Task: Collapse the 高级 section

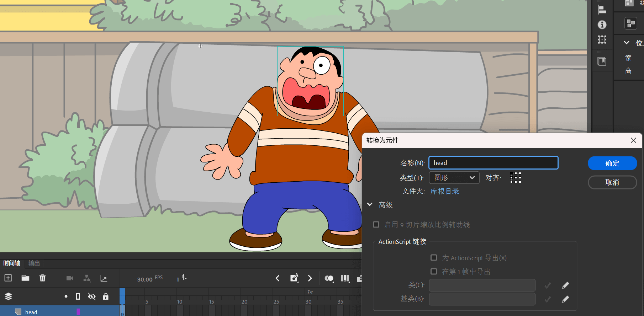Action: pyautogui.click(x=370, y=204)
